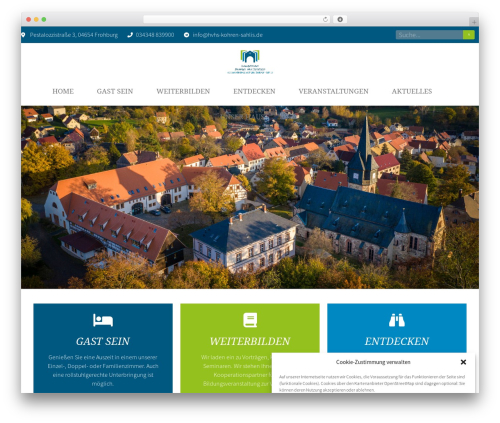The height and width of the screenshot is (423, 500).
Task: Click the site logo above the menu
Action: point(250,62)
